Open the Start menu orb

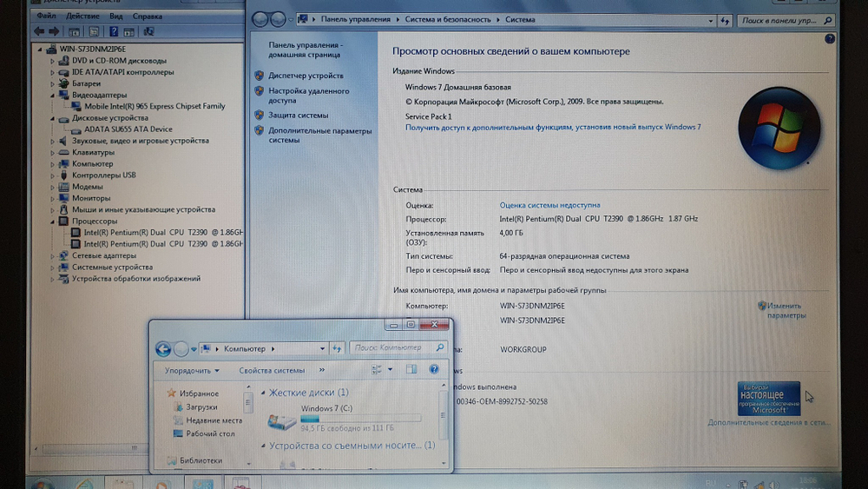[42, 484]
